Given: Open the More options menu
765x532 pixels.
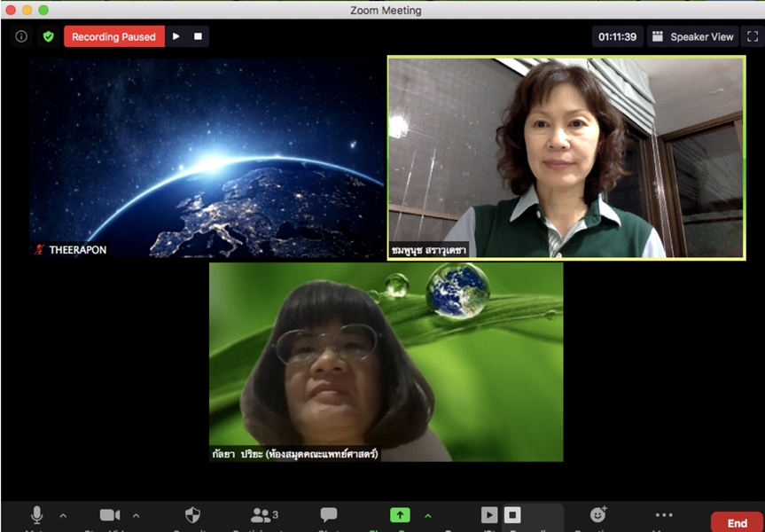Looking at the screenshot, I should tap(663, 515).
